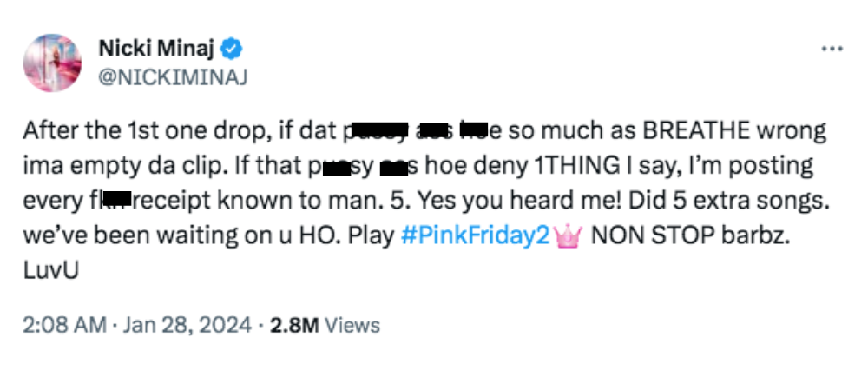Click the pink crown emoji
868x391 pixels.
[x=570, y=239]
